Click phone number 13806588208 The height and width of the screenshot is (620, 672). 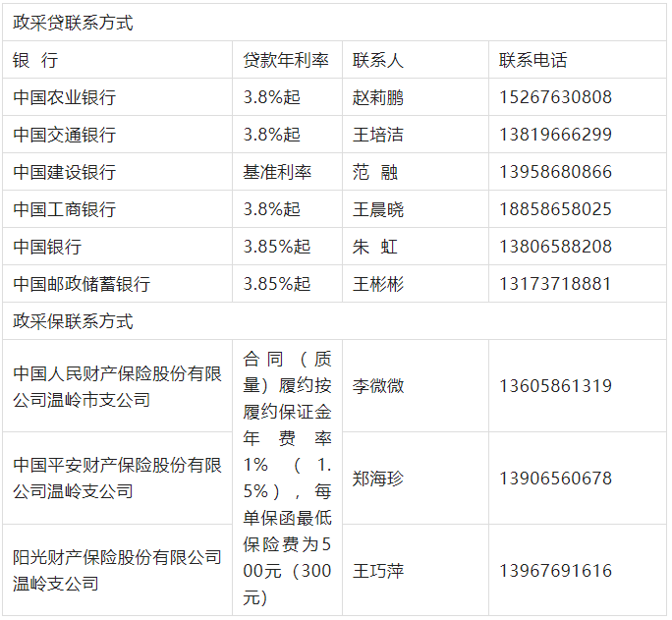(x=555, y=247)
